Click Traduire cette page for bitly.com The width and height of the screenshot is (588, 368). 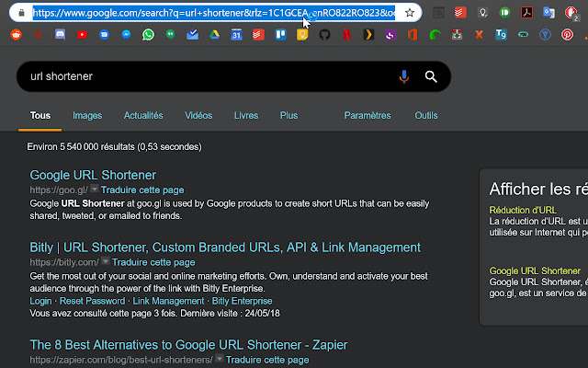153,262
